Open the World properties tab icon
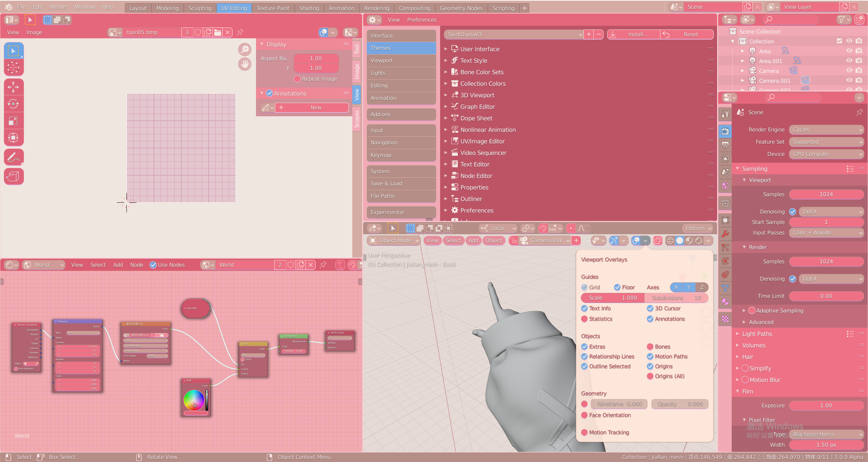Viewport: 868px width, 462px height. (725, 186)
